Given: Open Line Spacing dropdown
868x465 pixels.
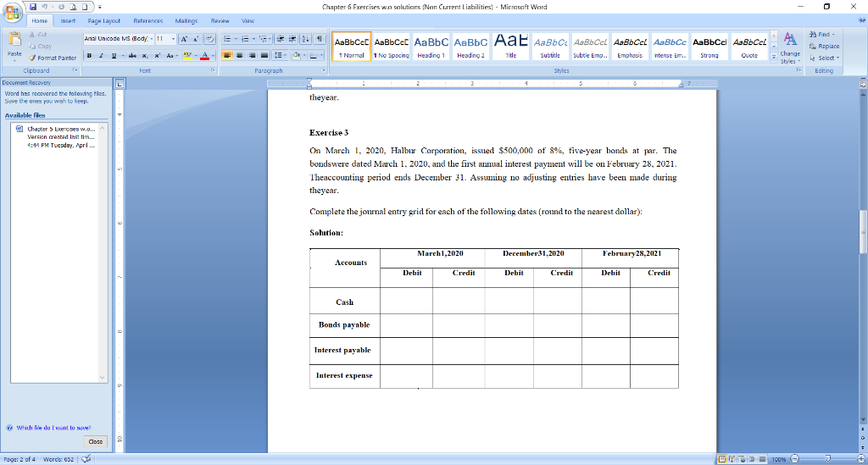Looking at the screenshot, I should [x=280, y=55].
